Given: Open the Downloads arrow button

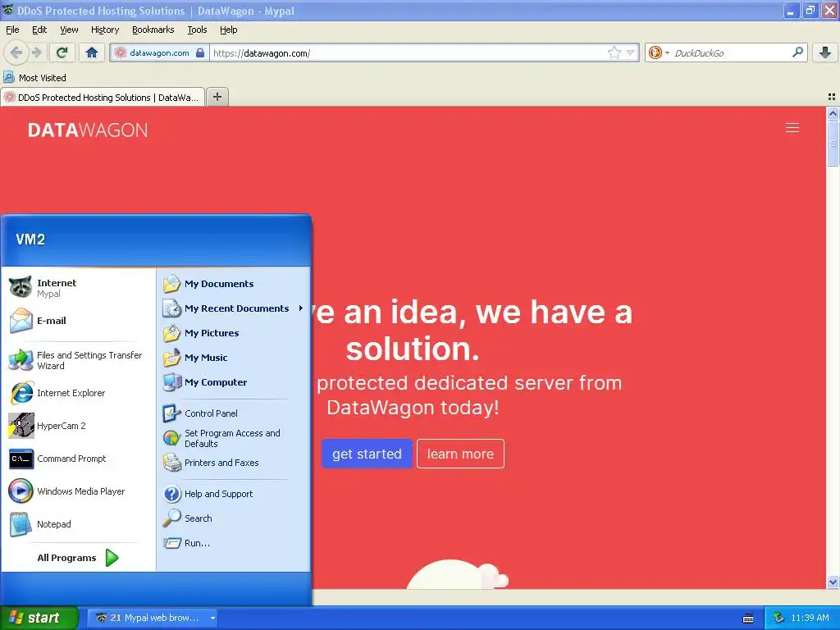Looking at the screenshot, I should click(x=825, y=52).
